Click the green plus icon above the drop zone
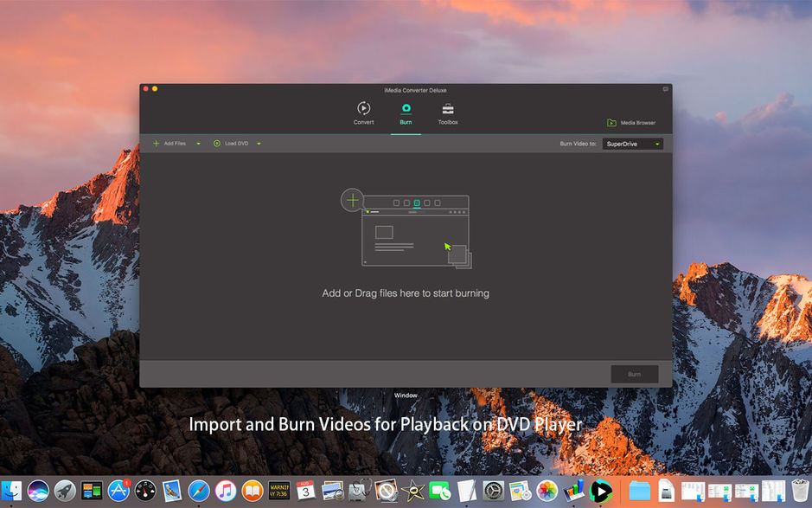 352,200
